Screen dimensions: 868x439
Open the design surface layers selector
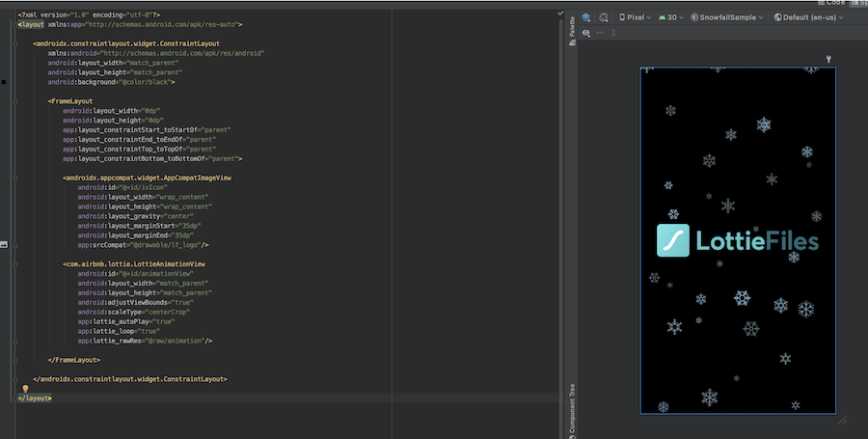[585, 17]
